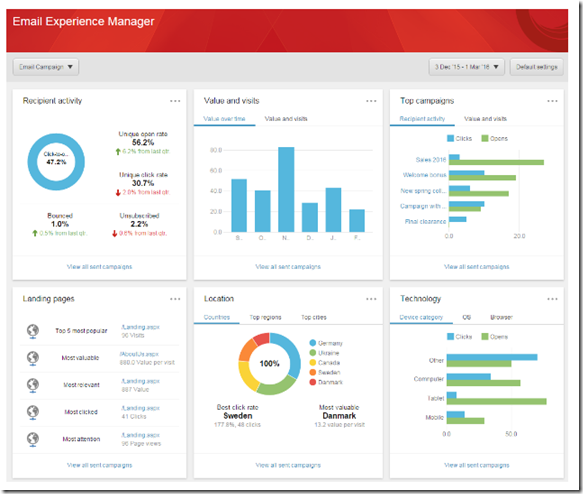Click the Default settings button
The width and height of the screenshot is (583, 494).
[537, 67]
